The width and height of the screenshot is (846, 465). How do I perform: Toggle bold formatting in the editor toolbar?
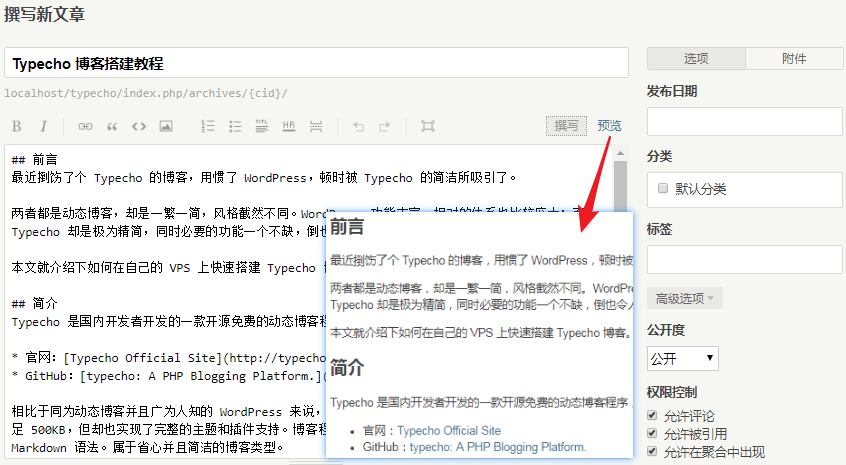[x=17, y=126]
